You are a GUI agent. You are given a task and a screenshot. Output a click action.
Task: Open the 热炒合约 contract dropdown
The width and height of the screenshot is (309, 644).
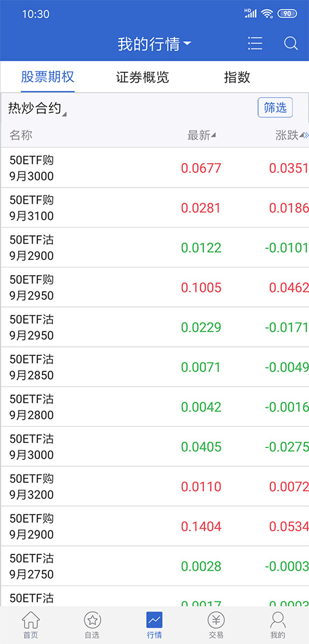click(37, 108)
